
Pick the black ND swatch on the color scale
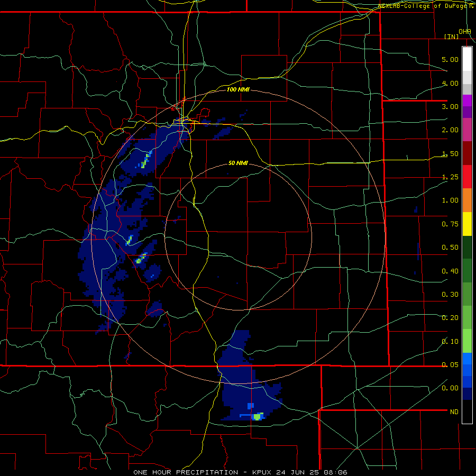point(467,411)
